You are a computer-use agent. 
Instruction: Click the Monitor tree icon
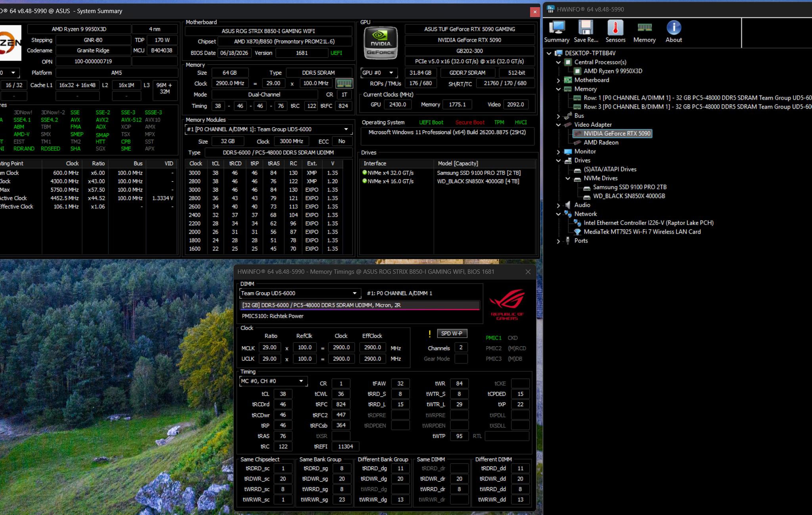pyautogui.click(x=568, y=152)
